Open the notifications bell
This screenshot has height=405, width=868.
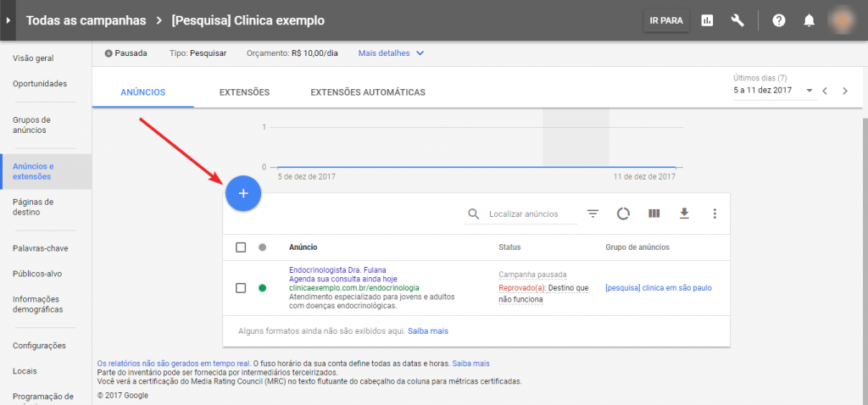pyautogui.click(x=809, y=21)
